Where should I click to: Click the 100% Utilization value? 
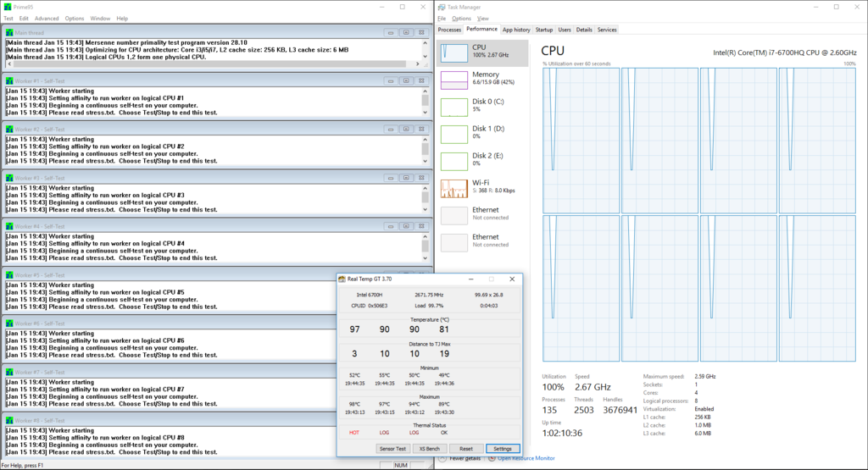click(x=553, y=387)
